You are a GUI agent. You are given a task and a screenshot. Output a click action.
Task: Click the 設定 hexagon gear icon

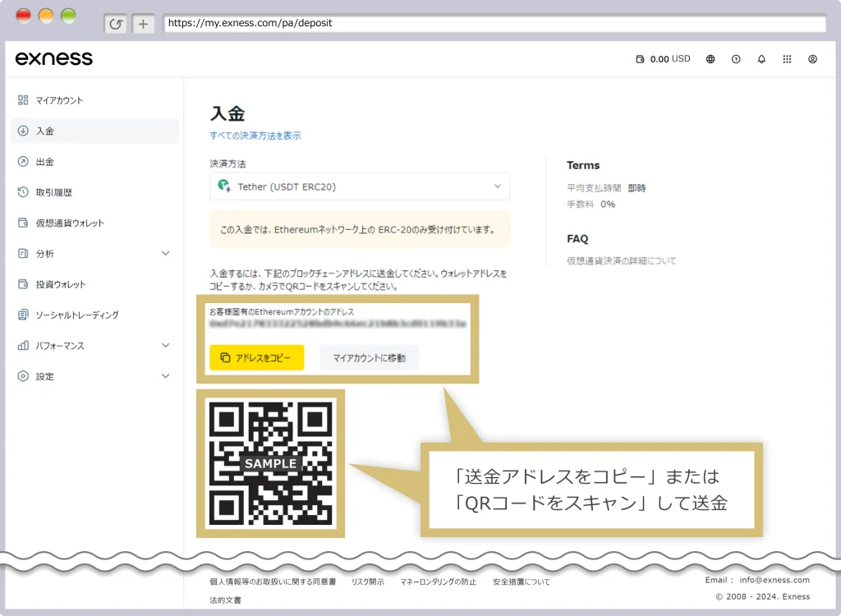coord(23,376)
